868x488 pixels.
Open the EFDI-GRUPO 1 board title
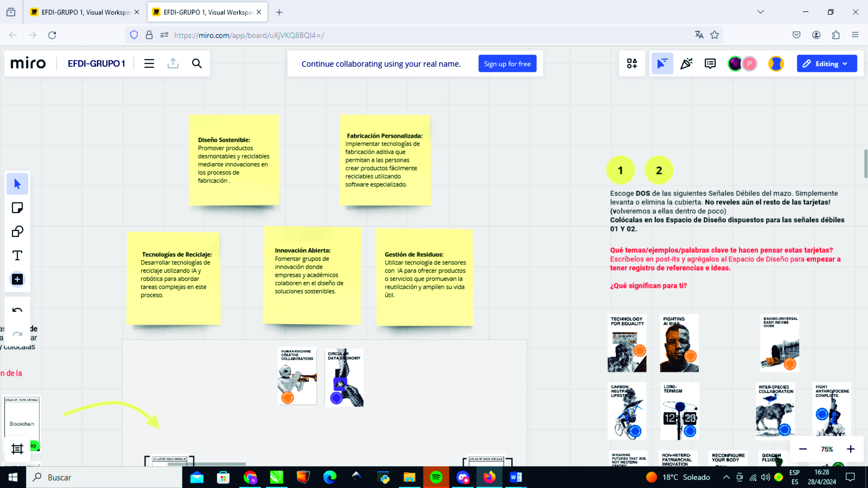[96, 63]
